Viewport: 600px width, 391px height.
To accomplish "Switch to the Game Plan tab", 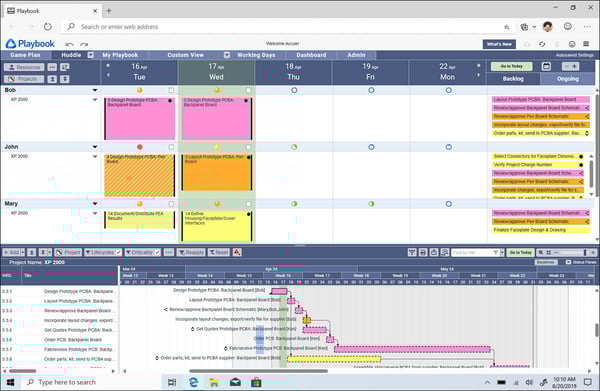I will click(x=25, y=55).
